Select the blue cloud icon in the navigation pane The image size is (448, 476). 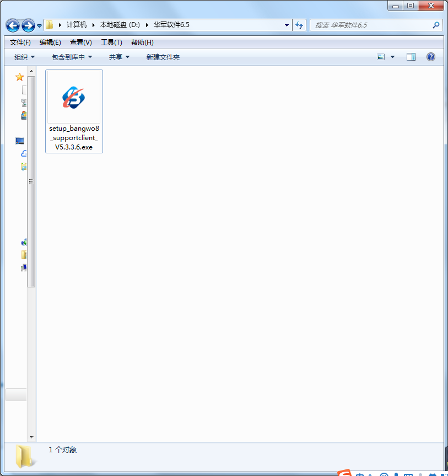24,153
